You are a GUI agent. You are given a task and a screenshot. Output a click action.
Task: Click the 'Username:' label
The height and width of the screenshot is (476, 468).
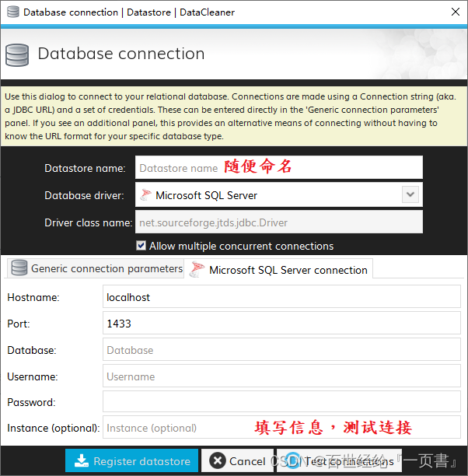pos(33,376)
